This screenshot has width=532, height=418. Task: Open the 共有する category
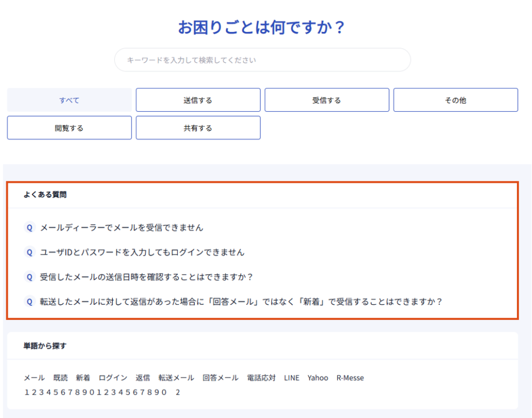198,128
